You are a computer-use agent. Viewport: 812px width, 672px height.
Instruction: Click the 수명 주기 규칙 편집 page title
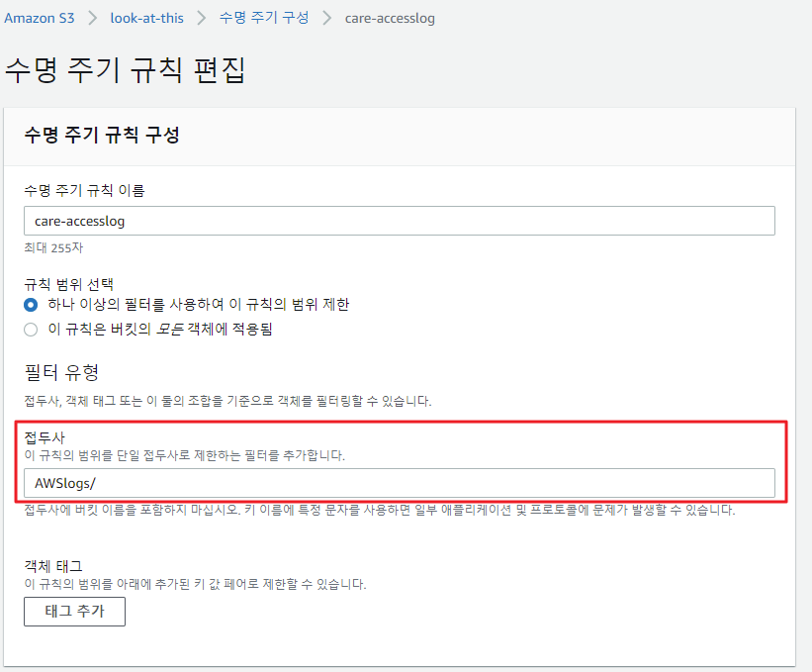coord(125,70)
